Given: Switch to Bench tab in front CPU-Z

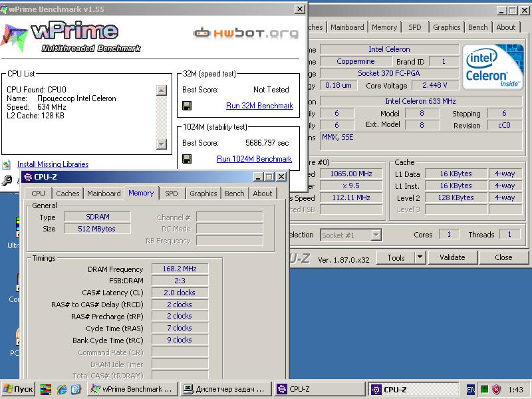Looking at the screenshot, I should point(235,194).
